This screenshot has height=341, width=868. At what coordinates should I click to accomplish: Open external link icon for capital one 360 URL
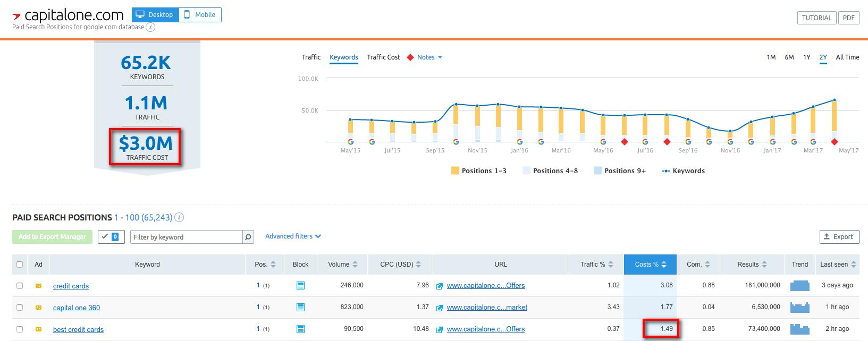click(440, 308)
